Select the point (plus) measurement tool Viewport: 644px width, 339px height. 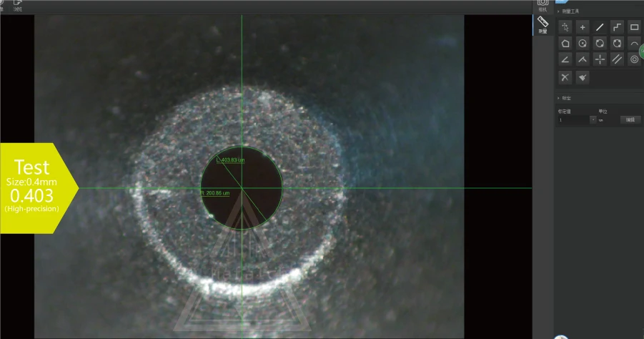pyautogui.click(x=583, y=27)
